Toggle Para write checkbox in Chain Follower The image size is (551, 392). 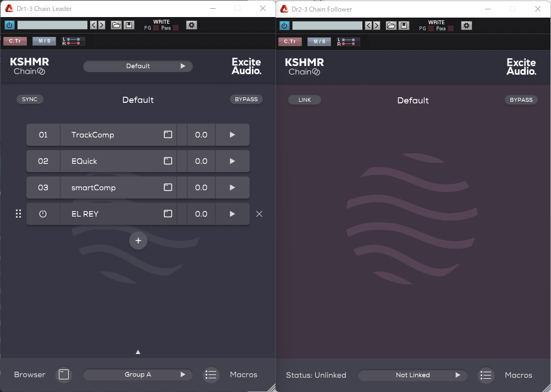click(450, 29)
